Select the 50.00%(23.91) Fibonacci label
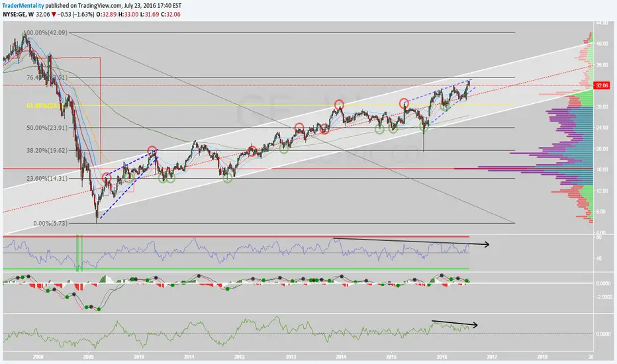 pyautogui.click(x=47, y=128)
